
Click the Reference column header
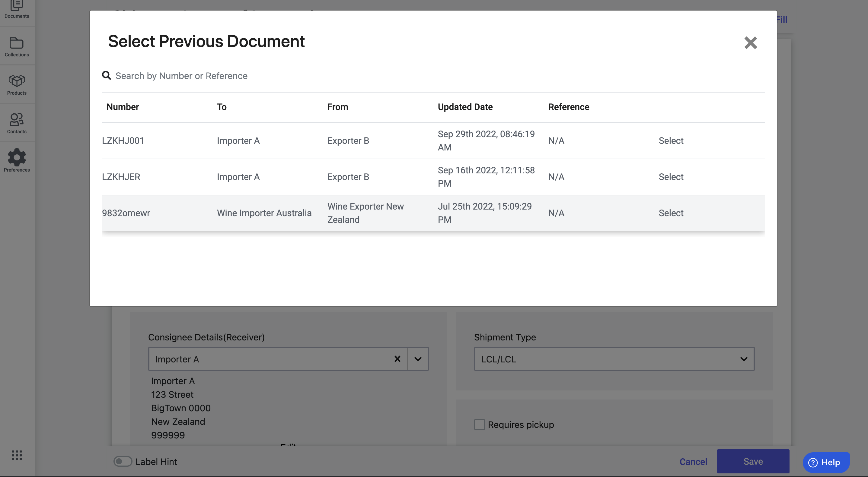568,107
